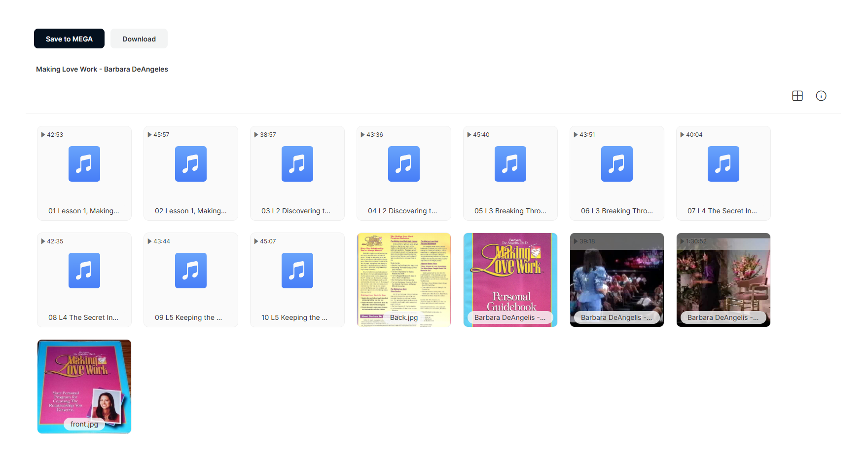Image resolution: width=868 pixels, height=468 pixels.
Task: Click file name 02 Lesson 1, Making...
Action: pyautogui.click(x=191, y=211)
